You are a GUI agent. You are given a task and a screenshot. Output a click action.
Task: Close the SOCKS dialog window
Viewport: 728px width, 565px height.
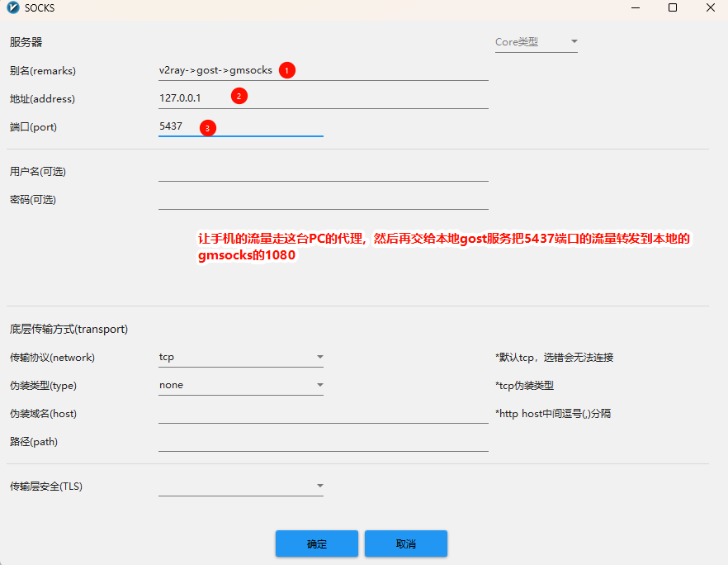coord(710,8)
